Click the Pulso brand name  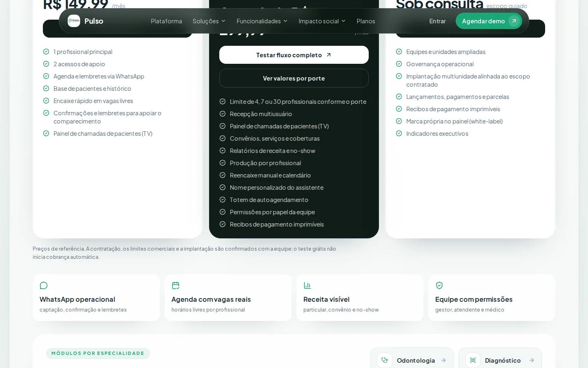(x=94, y=21)
